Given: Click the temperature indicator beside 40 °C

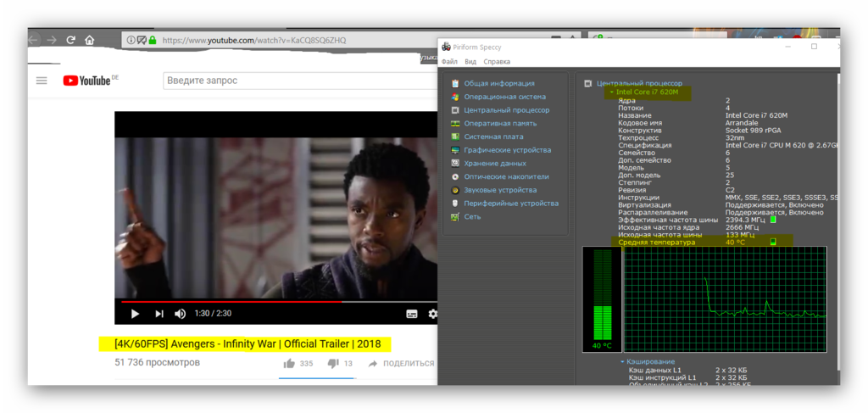Looking at the screenshot, I should point(773,242).
